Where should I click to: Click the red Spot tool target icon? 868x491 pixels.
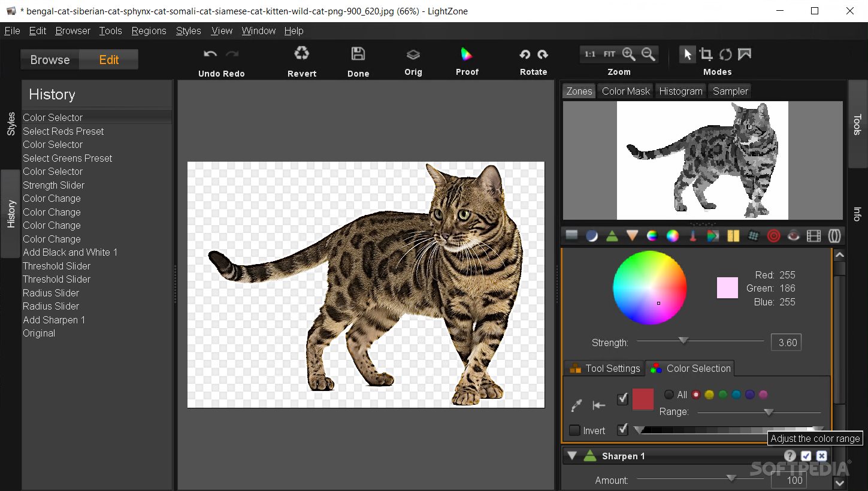click(x=773, y=235)
